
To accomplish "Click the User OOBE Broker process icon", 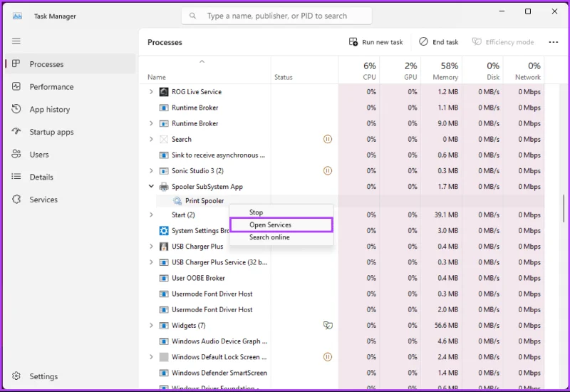I will [164, 278].
